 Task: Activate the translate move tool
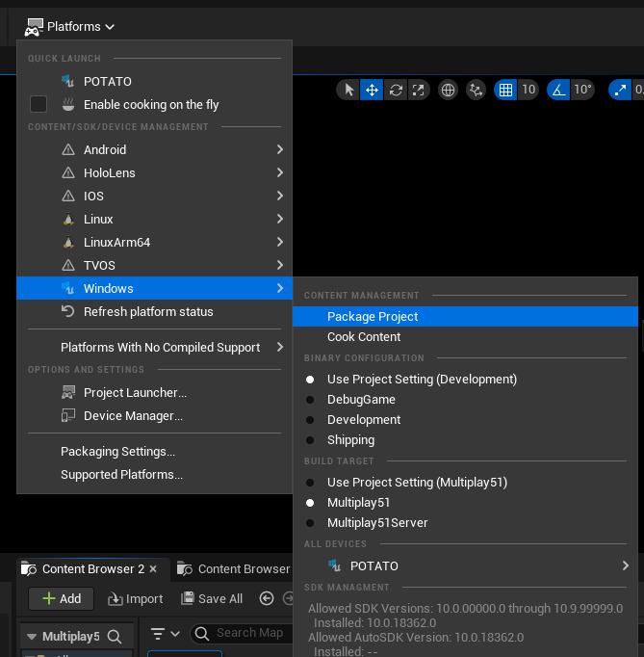pos(372,90)
